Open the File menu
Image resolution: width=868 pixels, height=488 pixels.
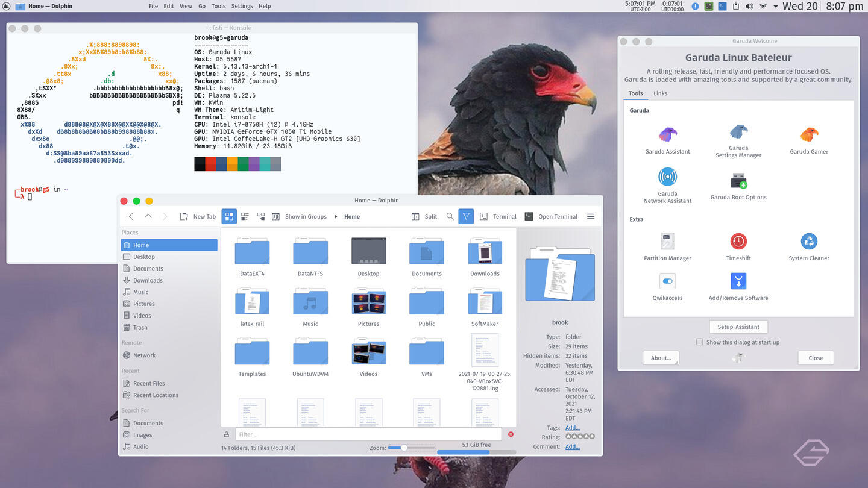click(153, 6)
